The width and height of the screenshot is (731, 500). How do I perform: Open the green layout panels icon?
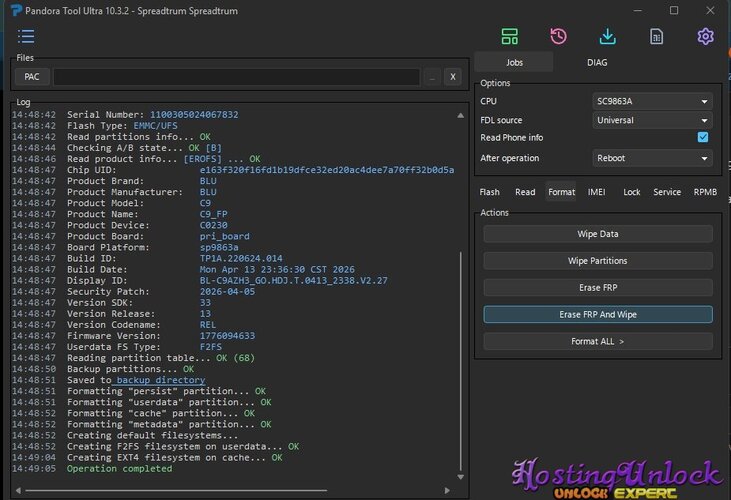point(509,36)
